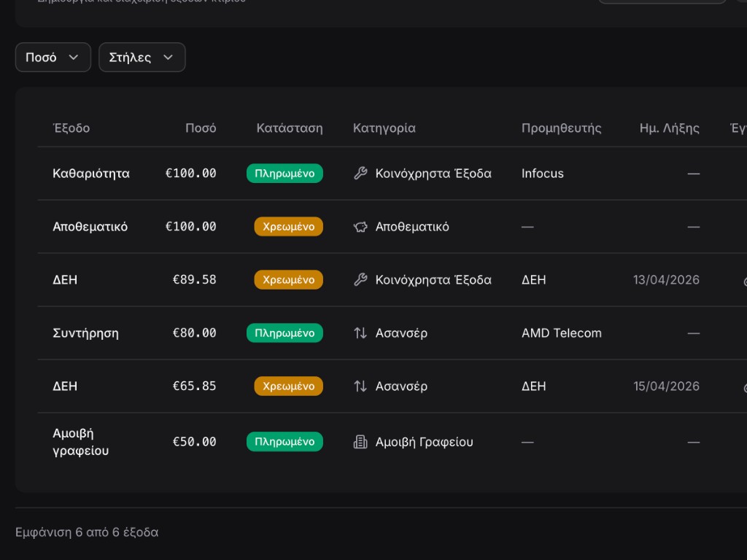
Task: Open the Καθαριότητα expense entry
Action: [91, 174]
